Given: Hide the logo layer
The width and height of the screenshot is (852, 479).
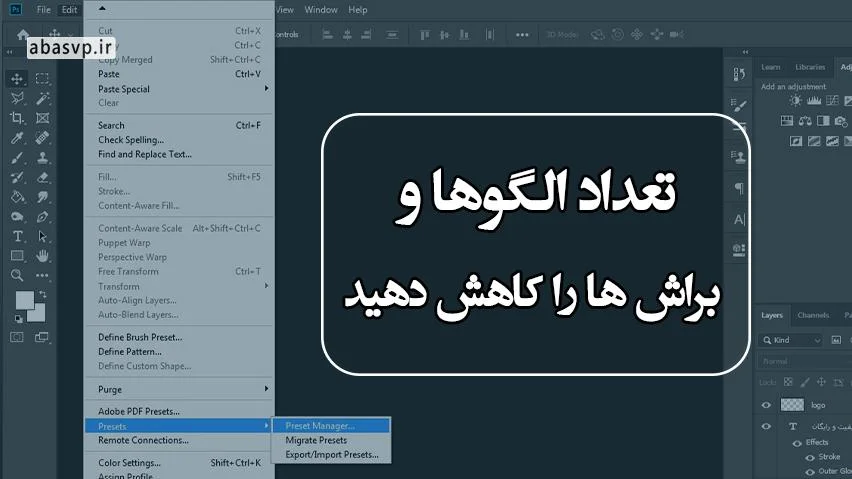Looking at the screenshot, I should point(766,405).
